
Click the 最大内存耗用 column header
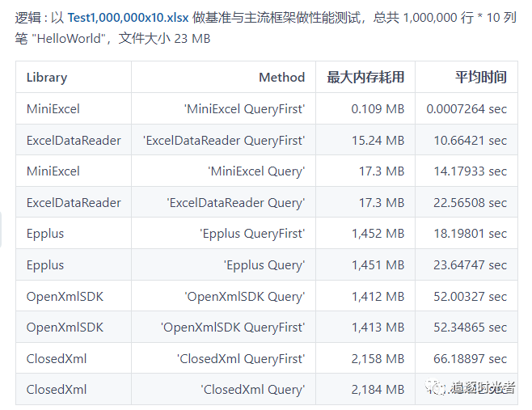[x=365, y=77]
